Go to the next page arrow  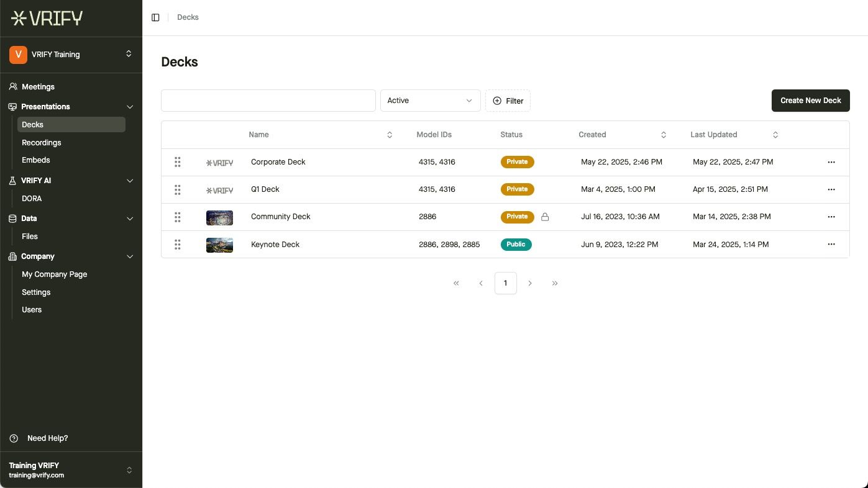[x=530, y=283]
